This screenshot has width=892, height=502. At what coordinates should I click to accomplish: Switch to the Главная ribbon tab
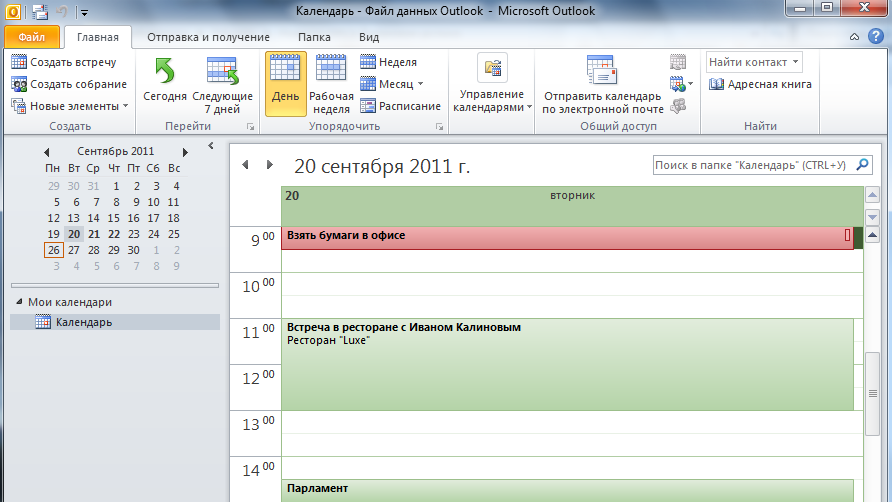coord(98,37)
